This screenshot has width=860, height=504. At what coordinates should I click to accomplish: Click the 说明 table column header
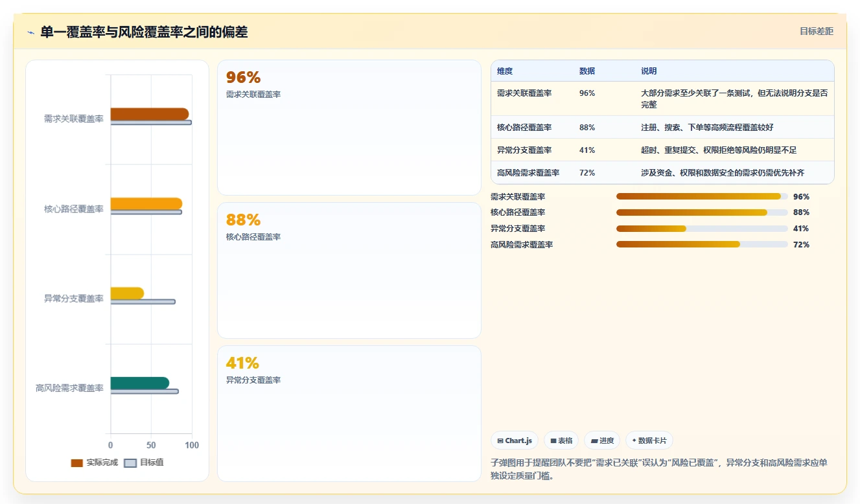(x=649, y=71)
